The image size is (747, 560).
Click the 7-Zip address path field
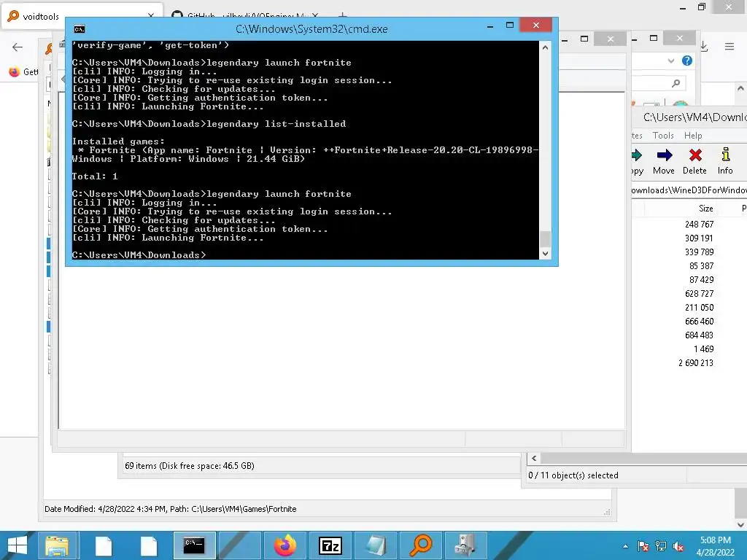(689, 190)
